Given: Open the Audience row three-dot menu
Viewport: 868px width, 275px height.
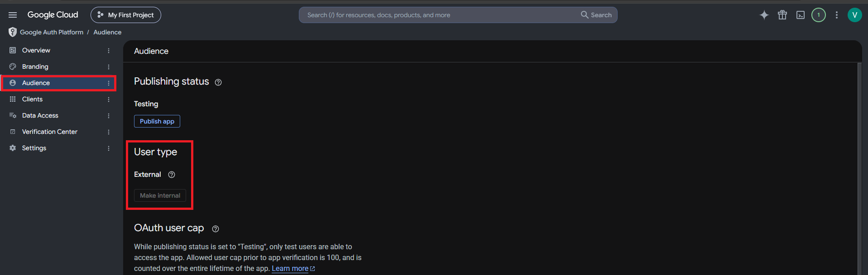Looking at the screenshot, I should [109, 83].
